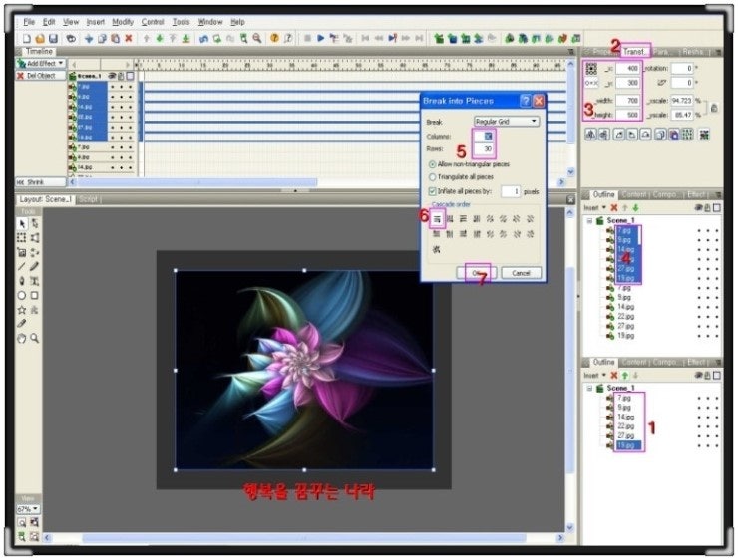Click the dialog Help question-mark button
This screenshot has width=738, height=560.
pos(526,101)
